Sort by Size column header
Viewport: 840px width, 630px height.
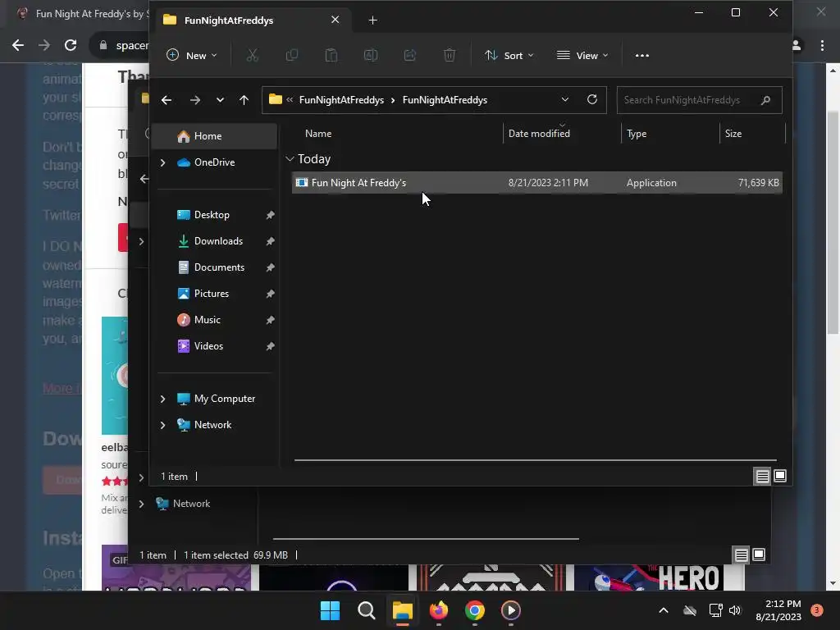click(x=733, y=134)
